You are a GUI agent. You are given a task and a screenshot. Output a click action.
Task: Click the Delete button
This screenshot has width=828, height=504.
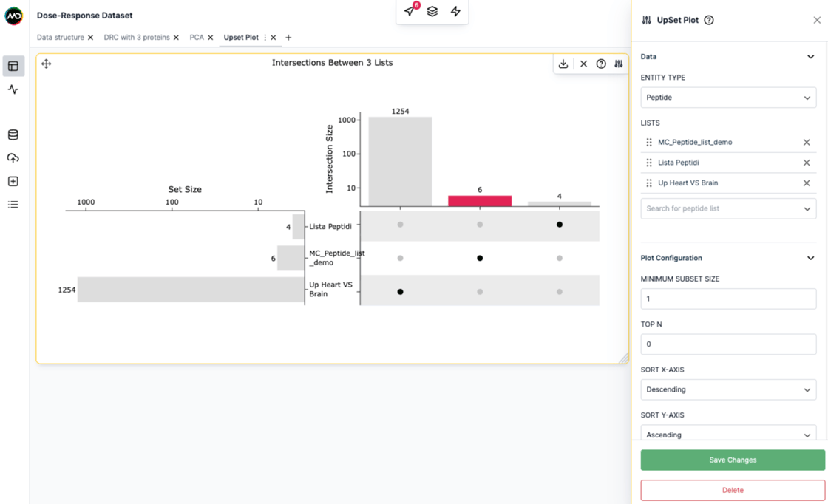click(733, 490)
